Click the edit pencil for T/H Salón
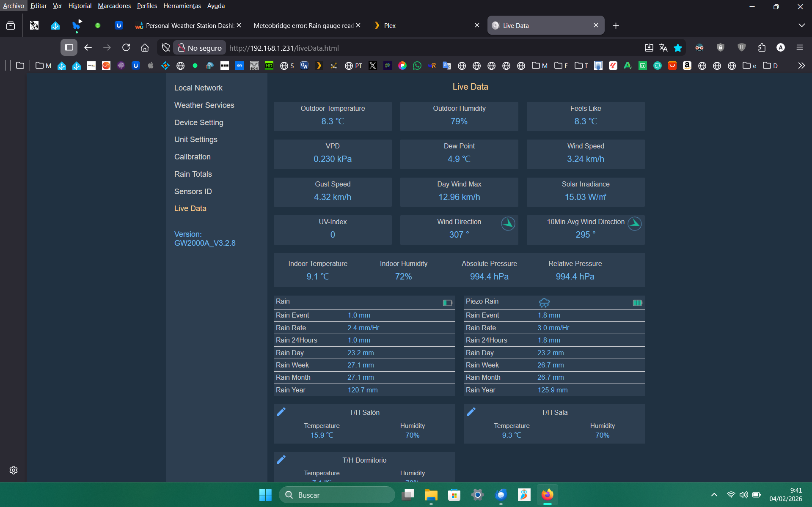This screenshot has width=812, height=507. click(281, 412)
